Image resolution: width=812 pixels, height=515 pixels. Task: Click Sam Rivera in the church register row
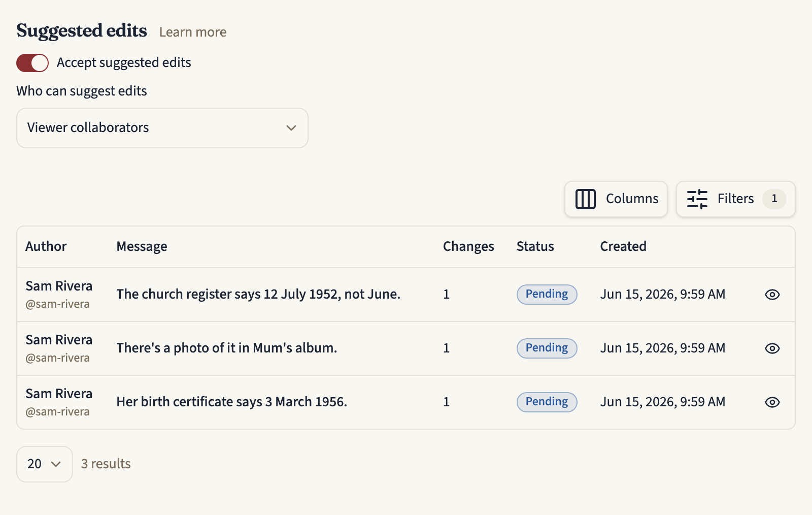click(x=59, y=286)
